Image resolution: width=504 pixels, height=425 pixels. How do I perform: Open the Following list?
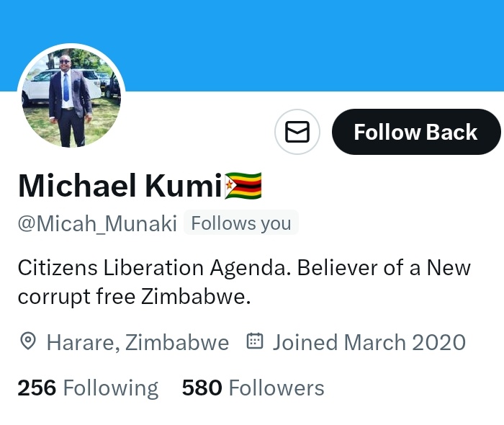point(88,388)
